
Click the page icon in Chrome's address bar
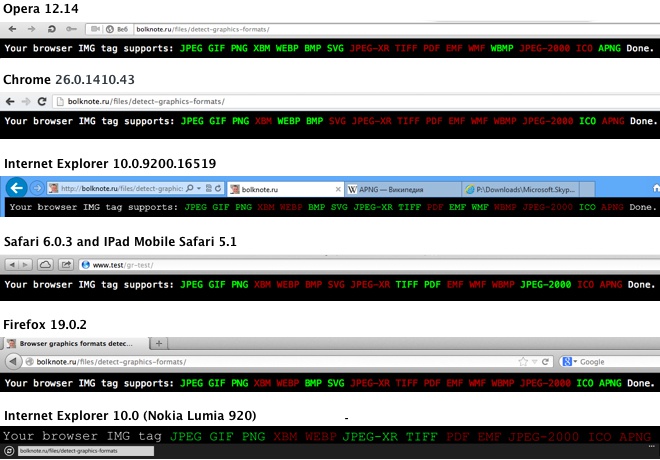tap(60, 101)
